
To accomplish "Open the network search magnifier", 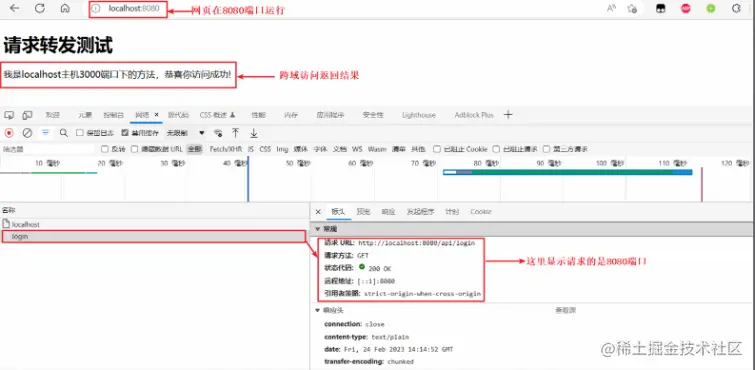I will click(x=64, y=133).
